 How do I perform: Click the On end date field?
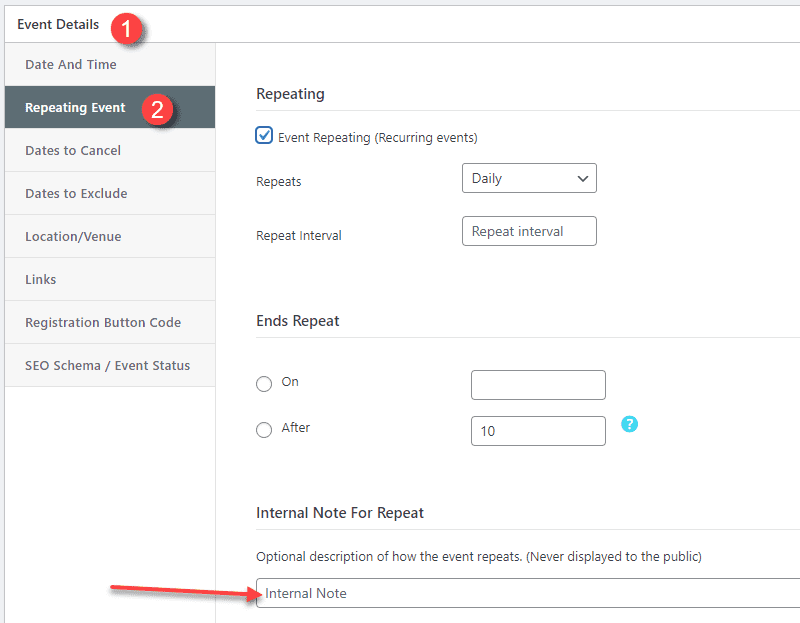538,385
